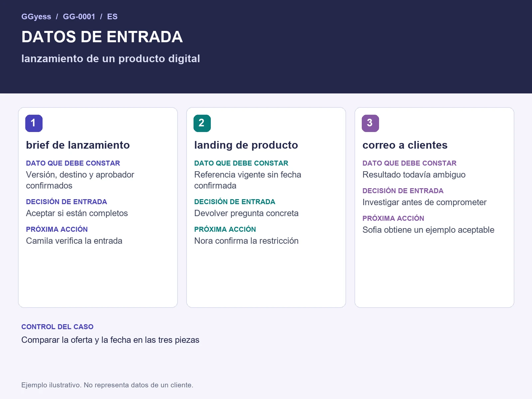
Task: Click 'Referencia vigente sin fecha confirmada'
Action: (248, 180)
